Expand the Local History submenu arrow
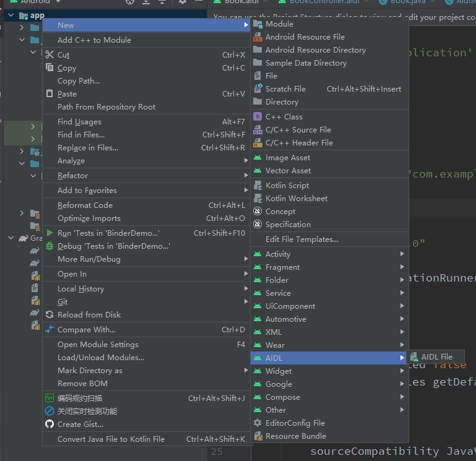This screenshot has width=476, height=461. [x=246, y=288]
